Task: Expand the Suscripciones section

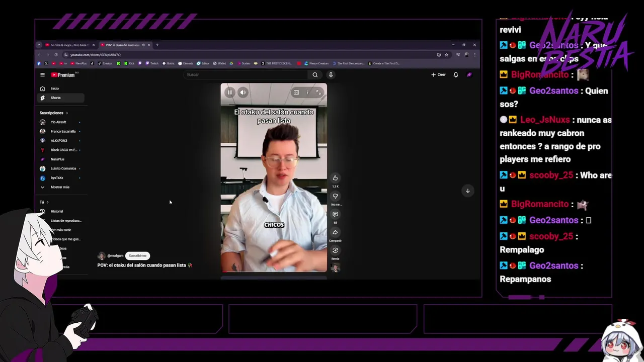Action: click(x=54, y=113)
